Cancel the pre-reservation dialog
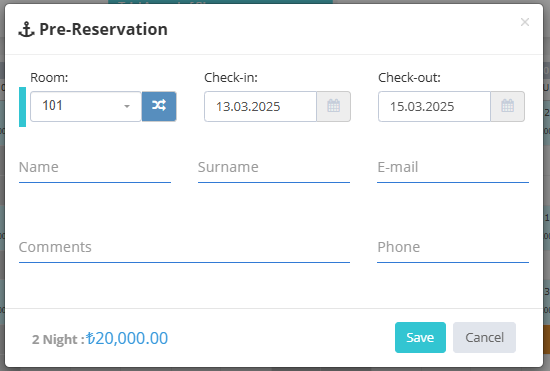This screenshot has width=550, height=371. [x=484, y=337]
